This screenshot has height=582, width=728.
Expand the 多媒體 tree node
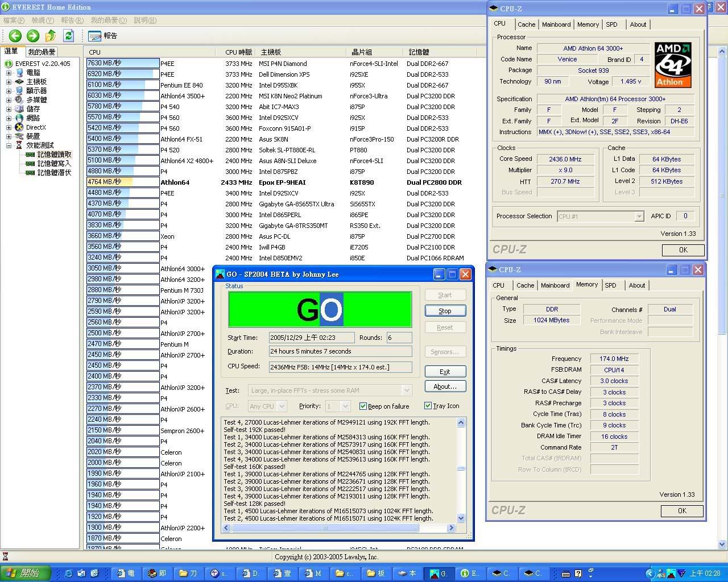pos(9,100)
